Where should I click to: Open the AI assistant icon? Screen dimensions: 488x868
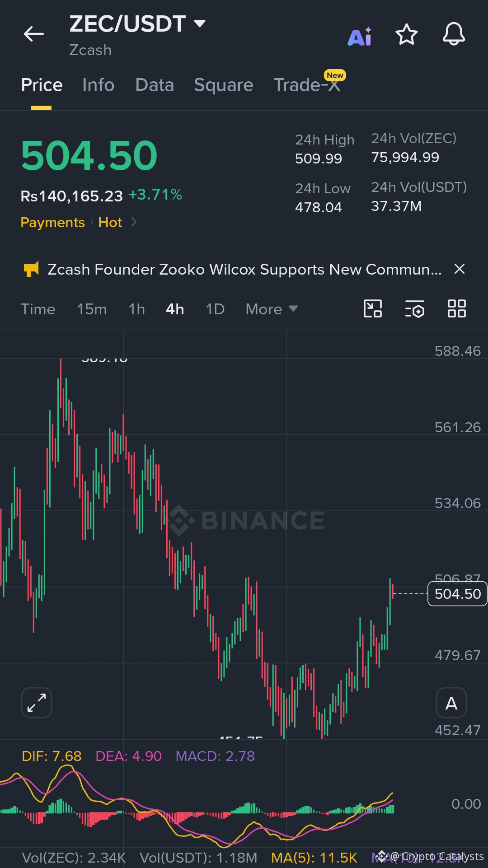pos(360,36)
